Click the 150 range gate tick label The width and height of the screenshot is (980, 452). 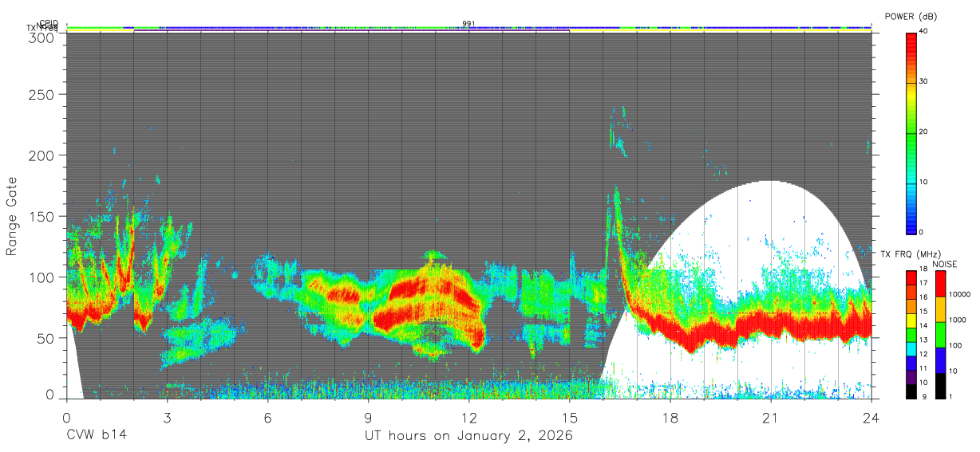coord(41,217)
